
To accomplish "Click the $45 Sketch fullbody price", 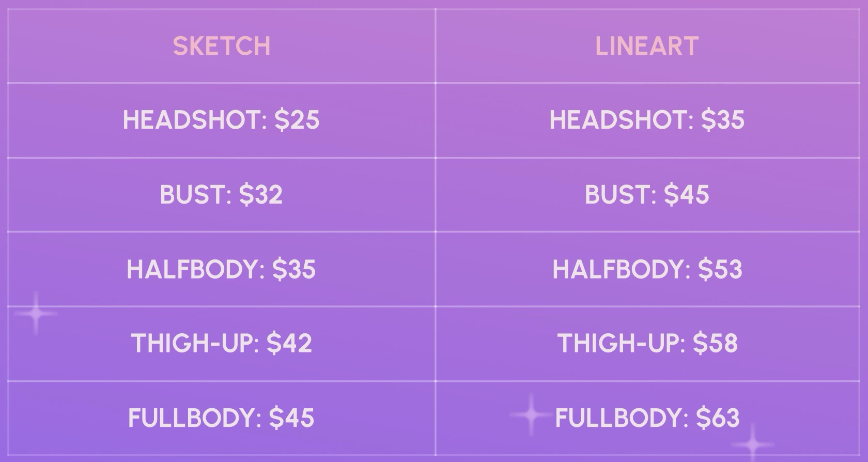I will 292,418.
